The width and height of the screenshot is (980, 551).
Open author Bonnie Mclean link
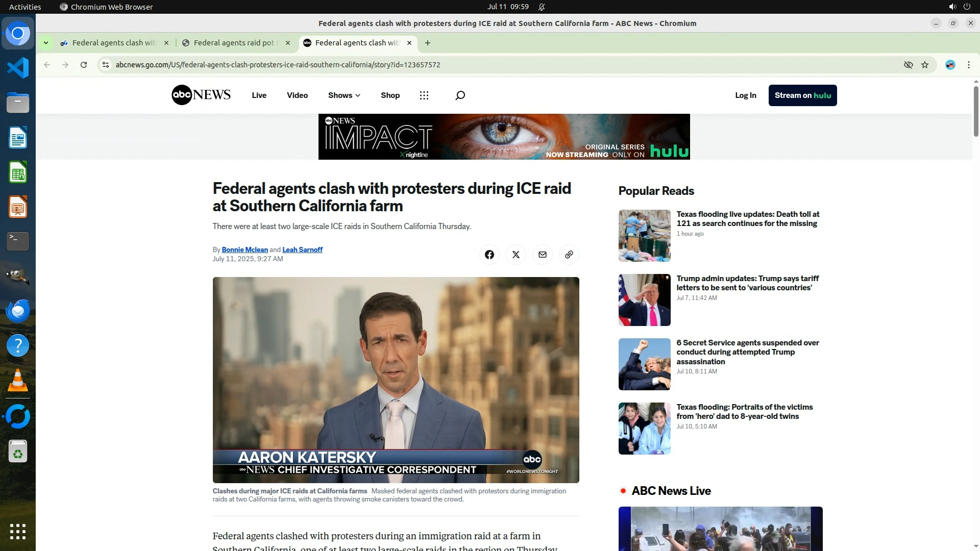click(244, 249)
